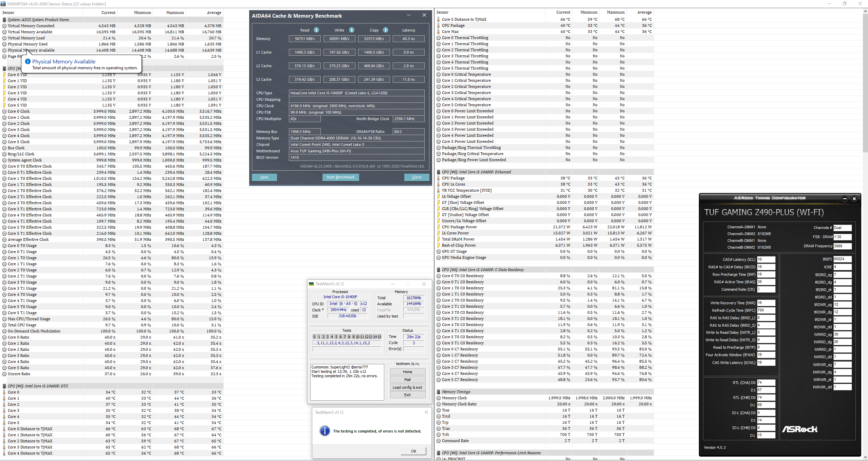Click the Copy column info icon

click(x=386, y=30)
